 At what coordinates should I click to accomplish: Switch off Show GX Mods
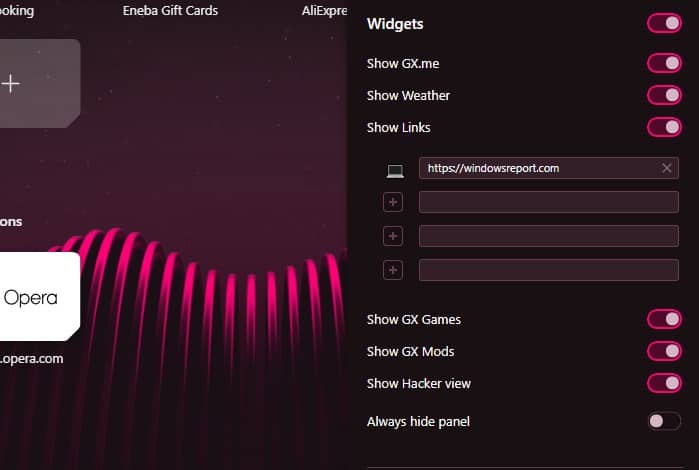664,351
